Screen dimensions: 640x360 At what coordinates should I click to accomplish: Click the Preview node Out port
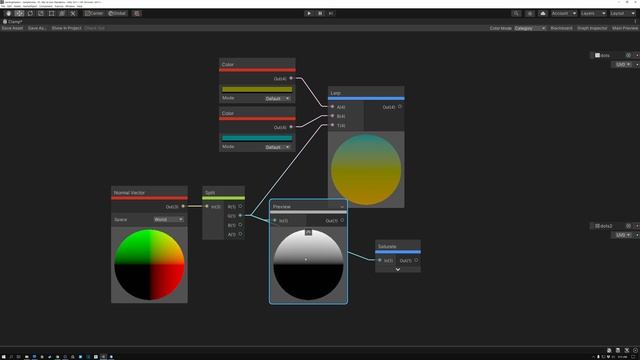pyautogui.click(x=342, y=220)
